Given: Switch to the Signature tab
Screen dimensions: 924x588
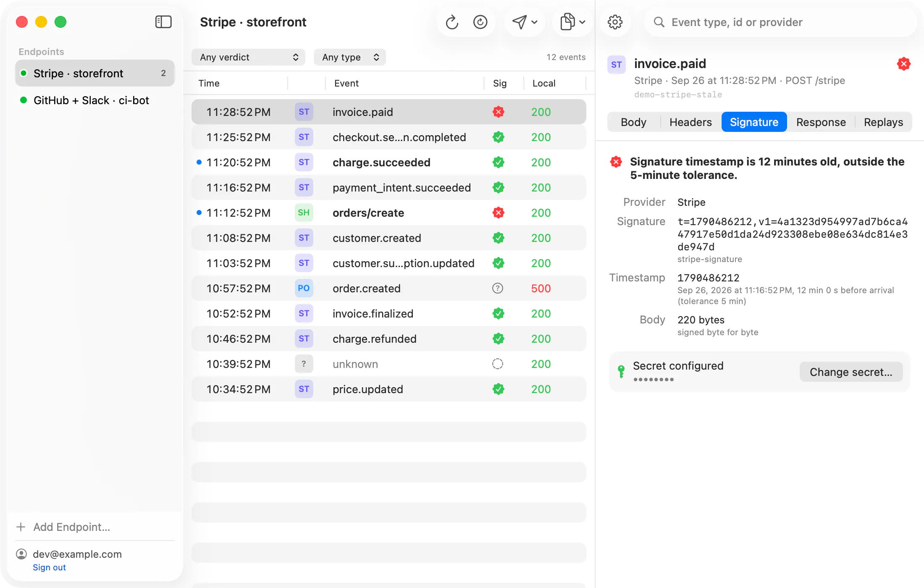Looking at the screenshot, I should [x=754, y=122].
